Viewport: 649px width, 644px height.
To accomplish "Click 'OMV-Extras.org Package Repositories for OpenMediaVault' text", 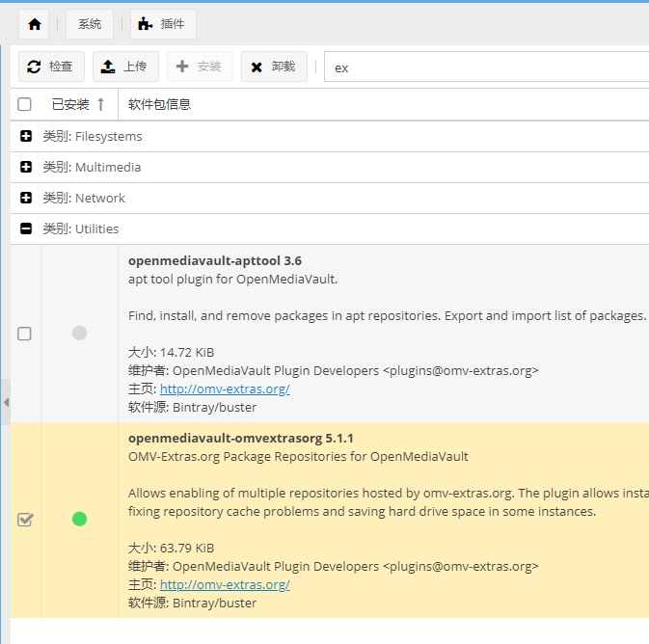I will pyautogui.click(x=298, y=457).
